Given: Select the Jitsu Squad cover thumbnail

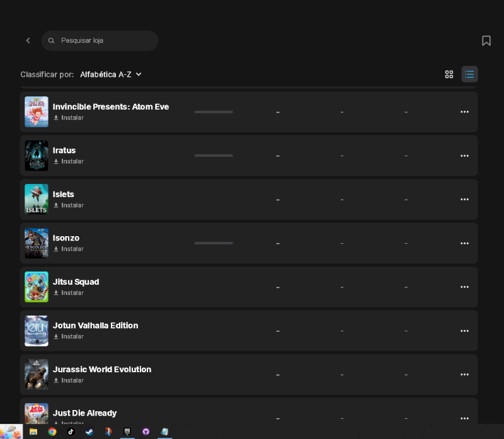Looking at the screenshot, I should coord(37,287).
